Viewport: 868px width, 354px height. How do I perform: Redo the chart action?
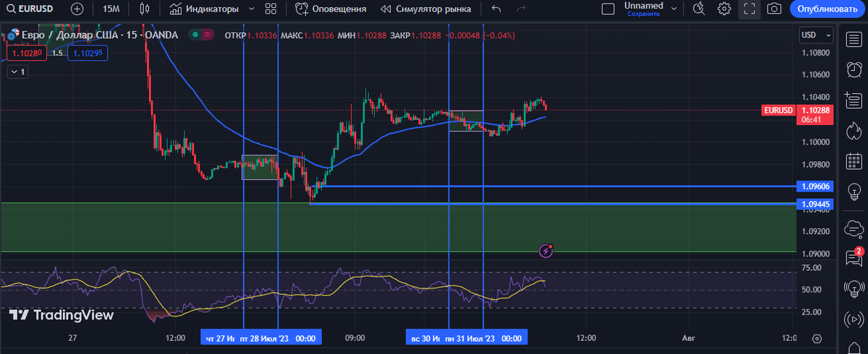pyautogui.click(x=522, y=9)
